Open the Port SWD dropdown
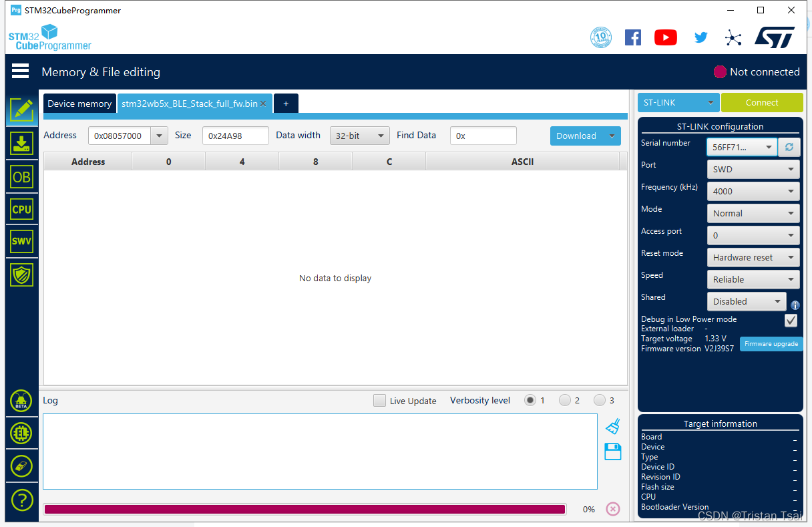 [753, 169]
